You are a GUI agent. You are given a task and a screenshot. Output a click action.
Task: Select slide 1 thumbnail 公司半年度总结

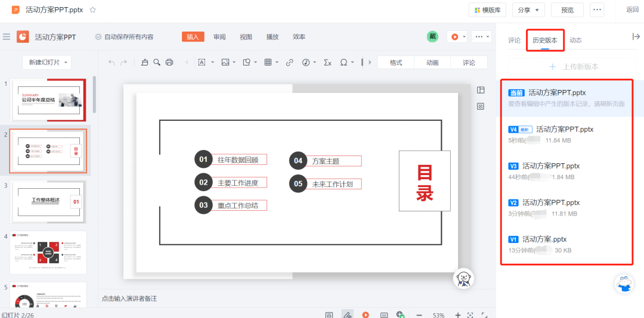click(48, 99)
